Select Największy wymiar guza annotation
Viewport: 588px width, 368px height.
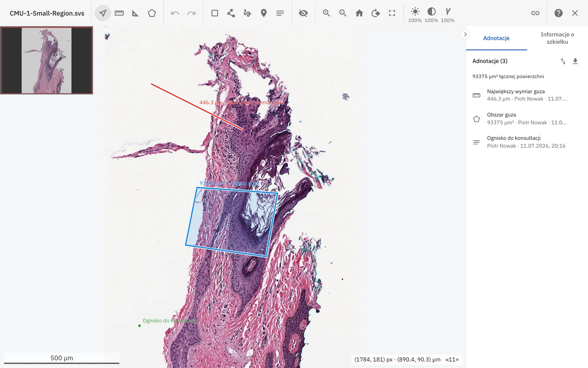[527, 95]
